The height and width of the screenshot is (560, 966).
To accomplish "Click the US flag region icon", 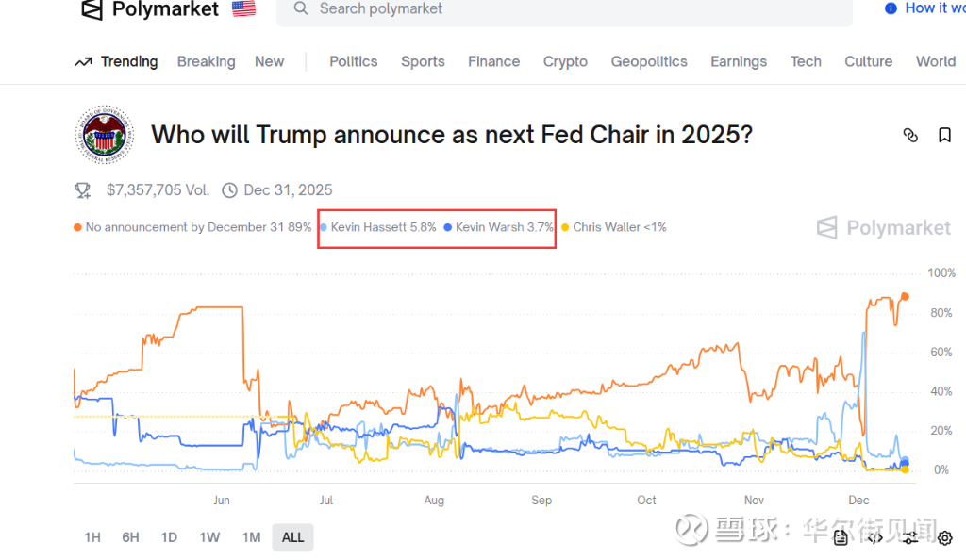I will point(243,9).
